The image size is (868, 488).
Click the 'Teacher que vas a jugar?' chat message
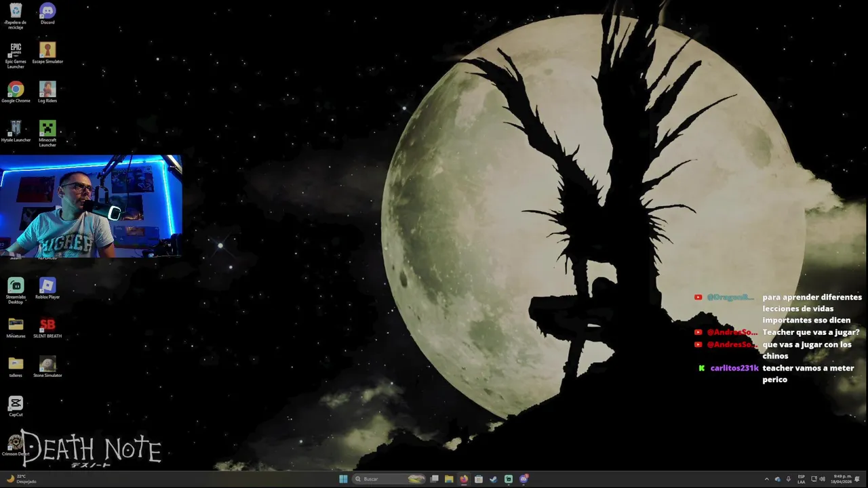[811, 332]
